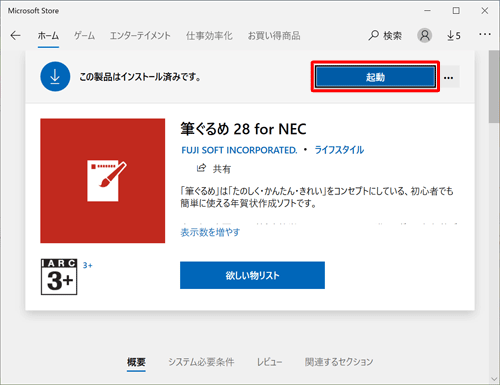This screenshot has width=500, height=385.
Task: Click the scrollbar down arrow
Action: (494, 379)
